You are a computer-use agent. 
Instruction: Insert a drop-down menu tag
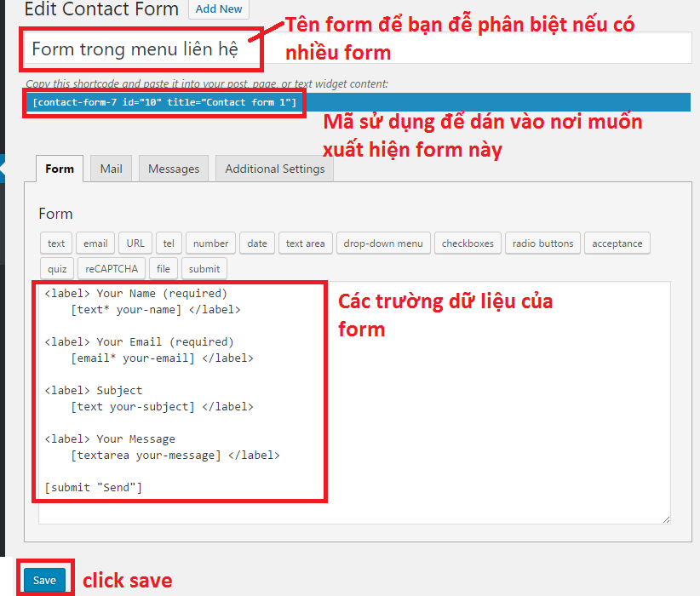[383, 244]
